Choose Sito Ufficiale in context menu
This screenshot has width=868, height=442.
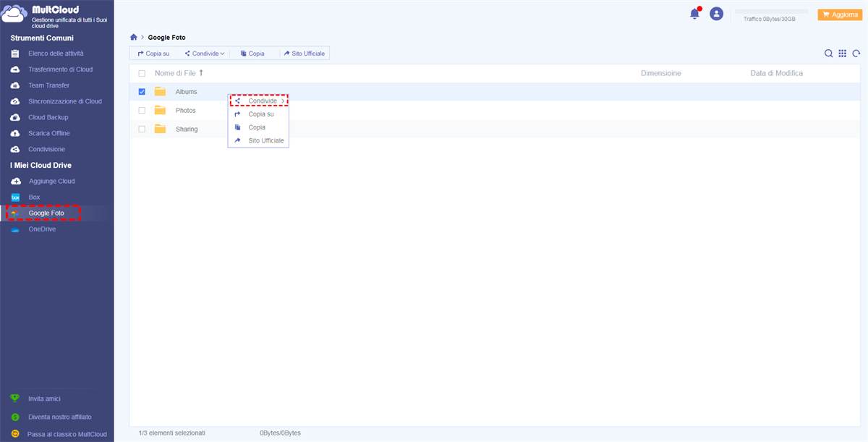point(258,140)
